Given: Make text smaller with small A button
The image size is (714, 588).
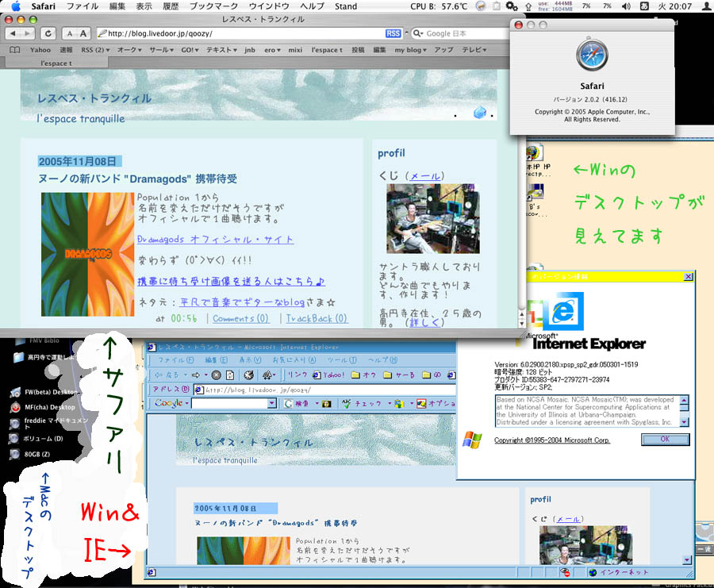Looking at the screenshot, I should 70,33.
